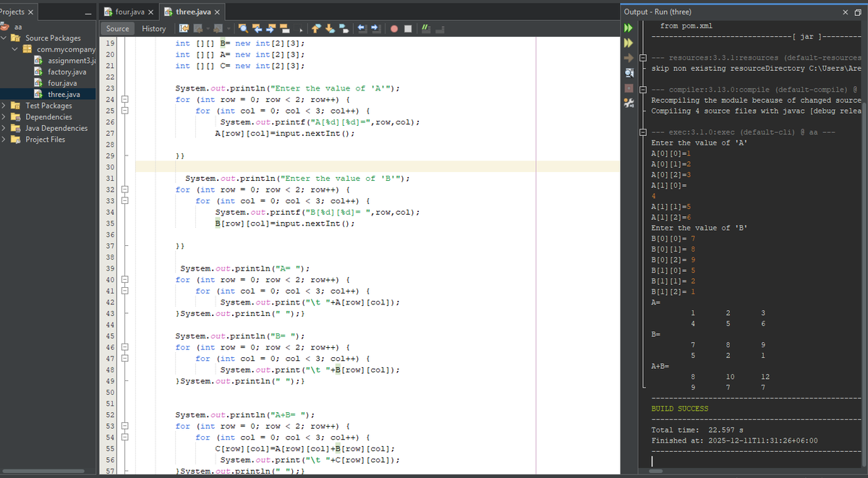The height and width of the screenshot is (478, 868).
Task: Collapse the exec:3.1.0 output fold
Action: (x=643, y=132)
